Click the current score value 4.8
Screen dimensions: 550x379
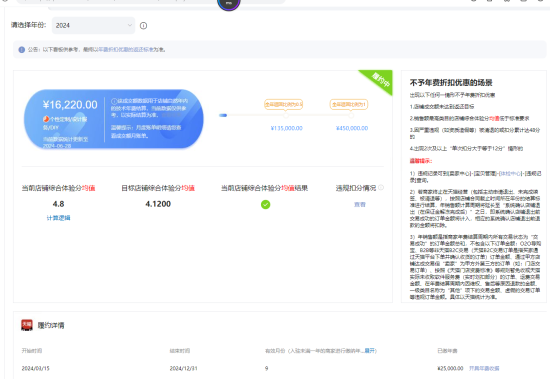(58, 204)
